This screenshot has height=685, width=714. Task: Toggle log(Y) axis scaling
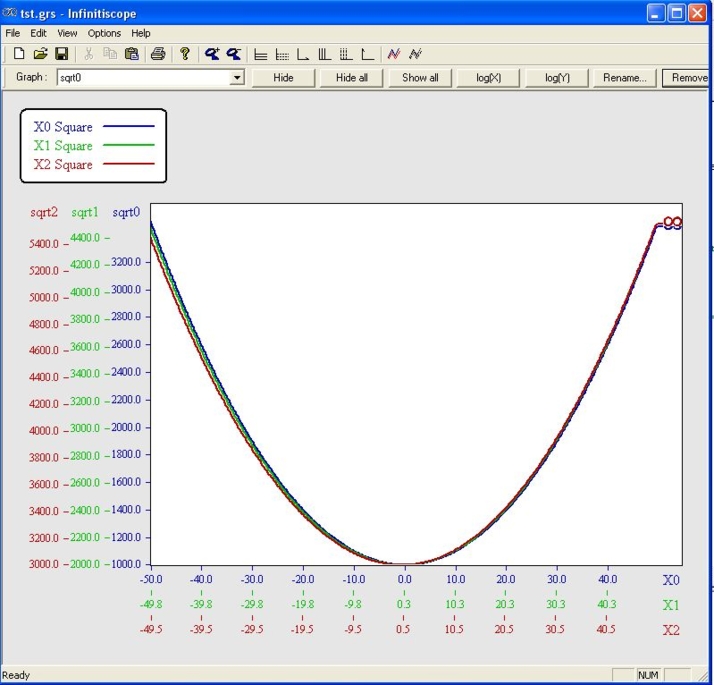click(x=557, y=77)
